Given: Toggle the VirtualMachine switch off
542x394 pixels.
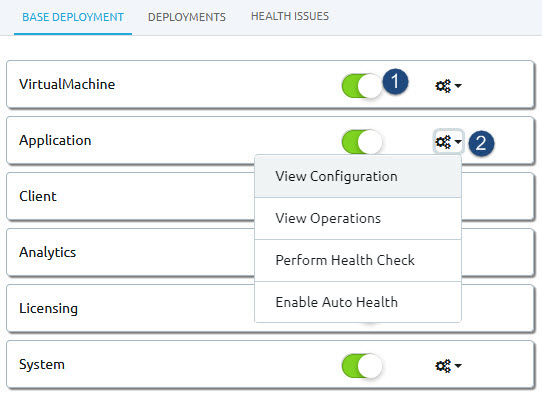Looking at the screenshot, I should pos(362,86).
